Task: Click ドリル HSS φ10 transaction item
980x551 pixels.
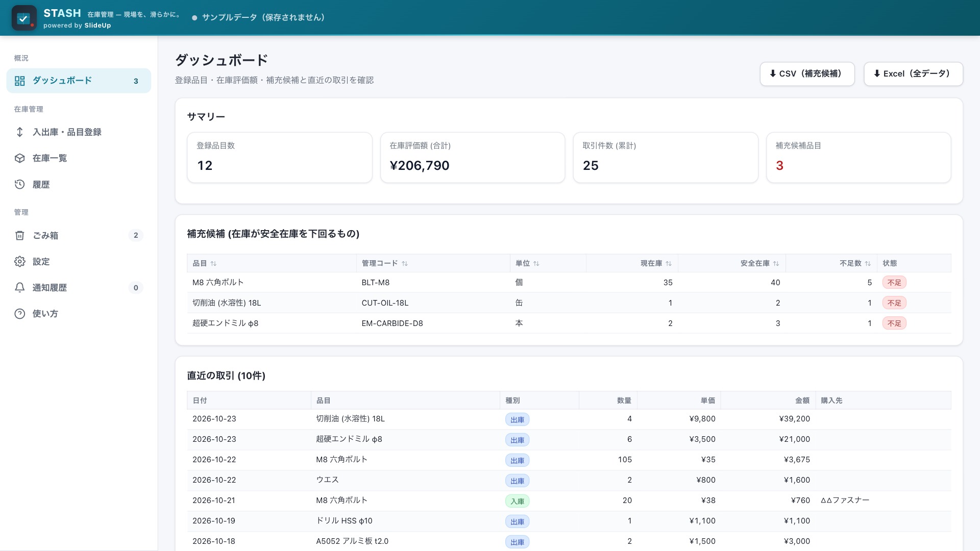Action: (344, 521)
